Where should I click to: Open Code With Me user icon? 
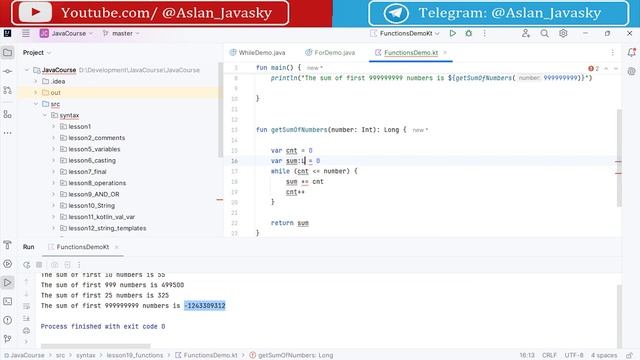point(526,33)
